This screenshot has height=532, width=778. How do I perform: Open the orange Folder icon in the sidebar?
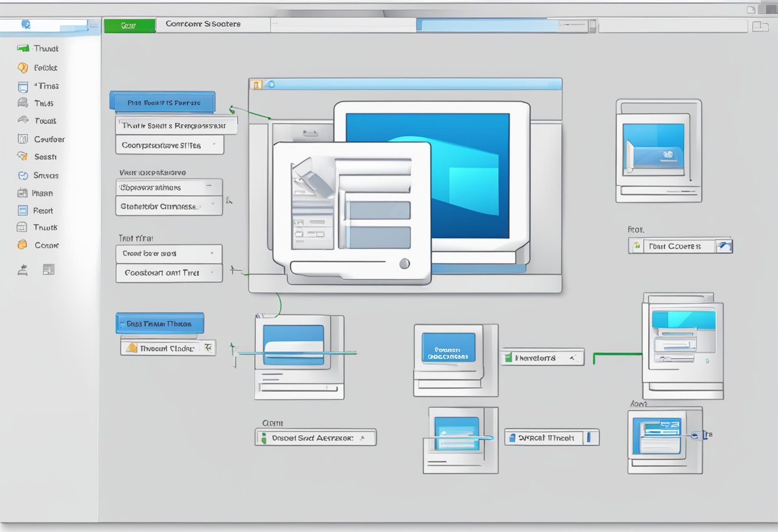[x=23, y=67]
